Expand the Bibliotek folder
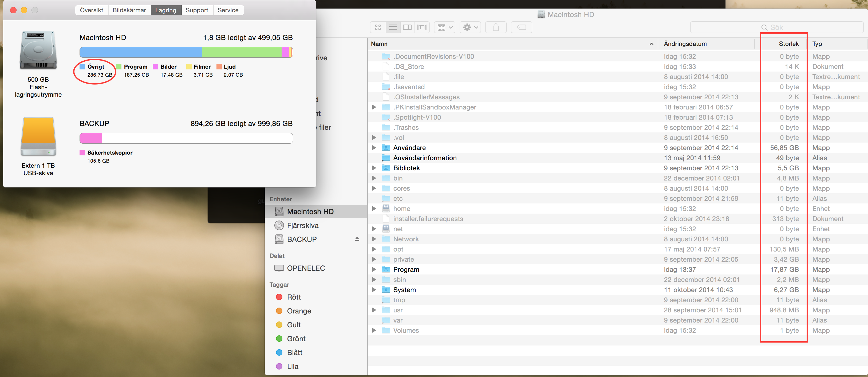This screenshot has width=868, height=377. click(x=374, y=168)
